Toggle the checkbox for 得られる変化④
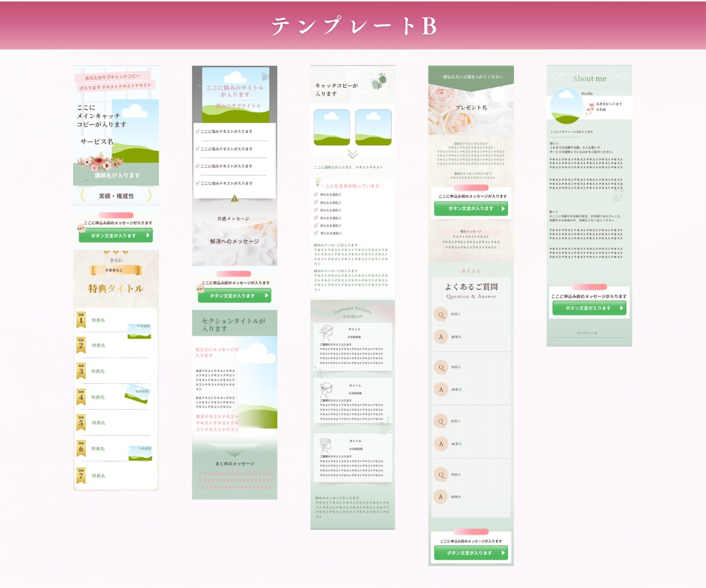Viewport: 706px width, 588px height. [x=316, y=218]
